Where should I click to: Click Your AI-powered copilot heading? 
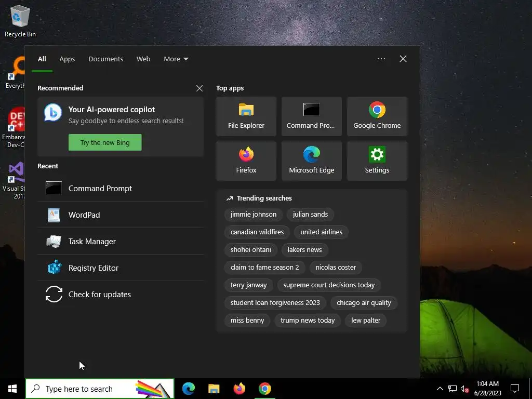(x=112, y=110)
